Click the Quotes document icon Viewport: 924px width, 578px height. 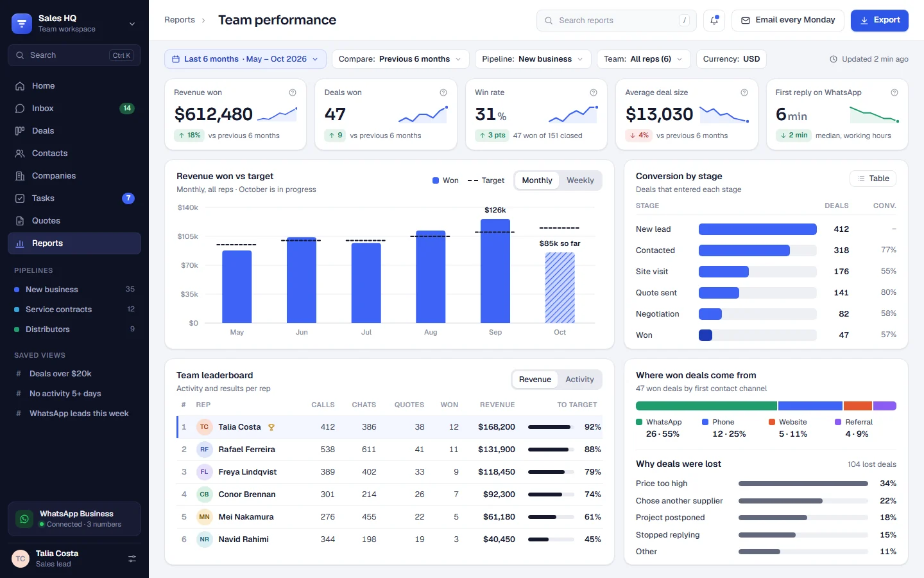point(20,221)
